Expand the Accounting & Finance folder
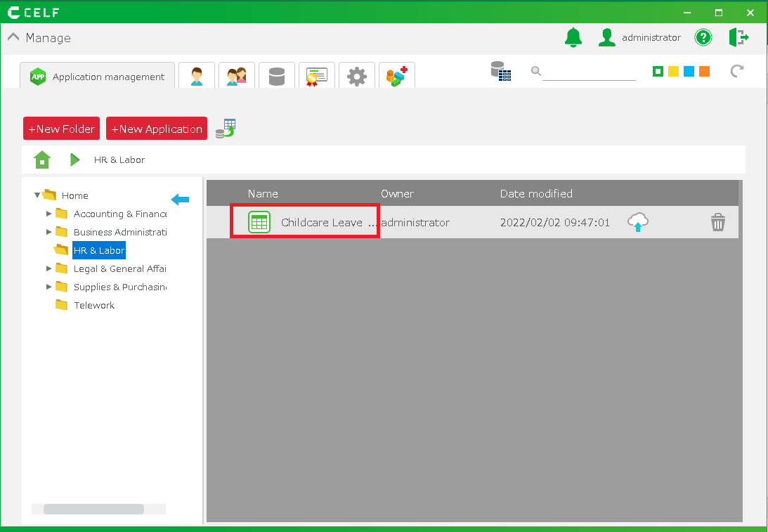768x532 pixels. (49, 214)
